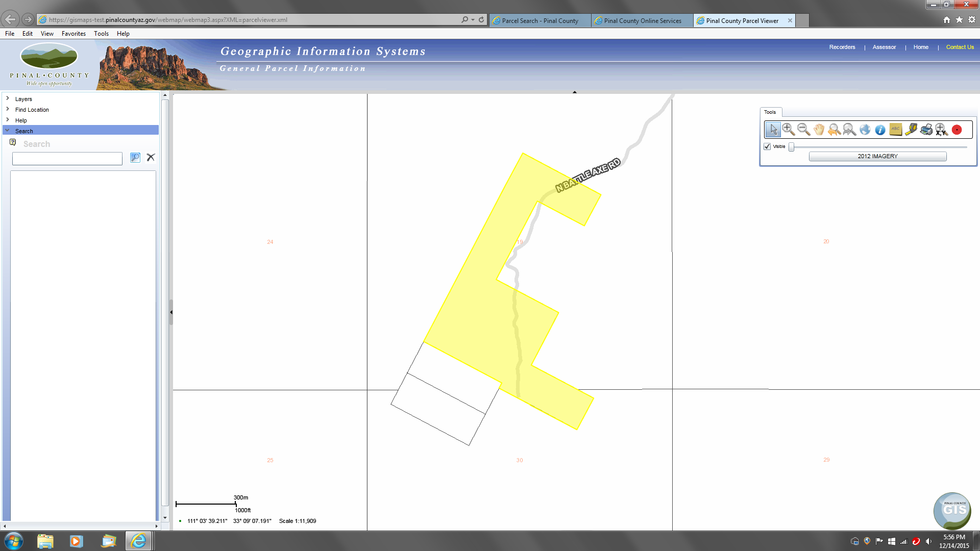Click inside the parcel search text box

(x=67, y=159)
